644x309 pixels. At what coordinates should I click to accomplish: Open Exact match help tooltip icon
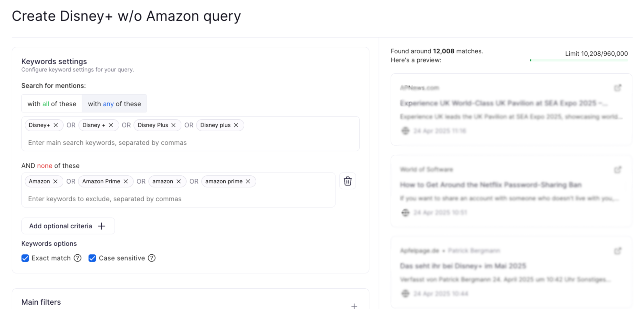[x=78, y=258]
